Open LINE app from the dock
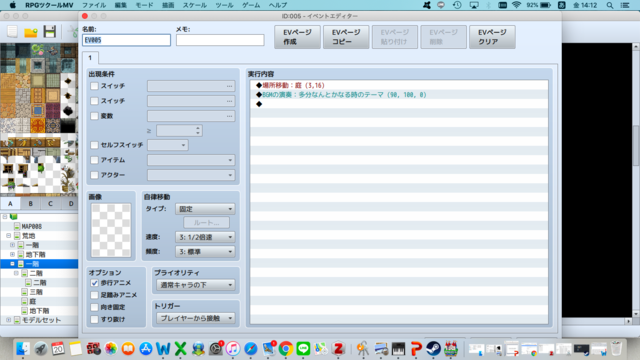Screen dimensions: 640x360 pyautogui.click(x=303, y=349)
